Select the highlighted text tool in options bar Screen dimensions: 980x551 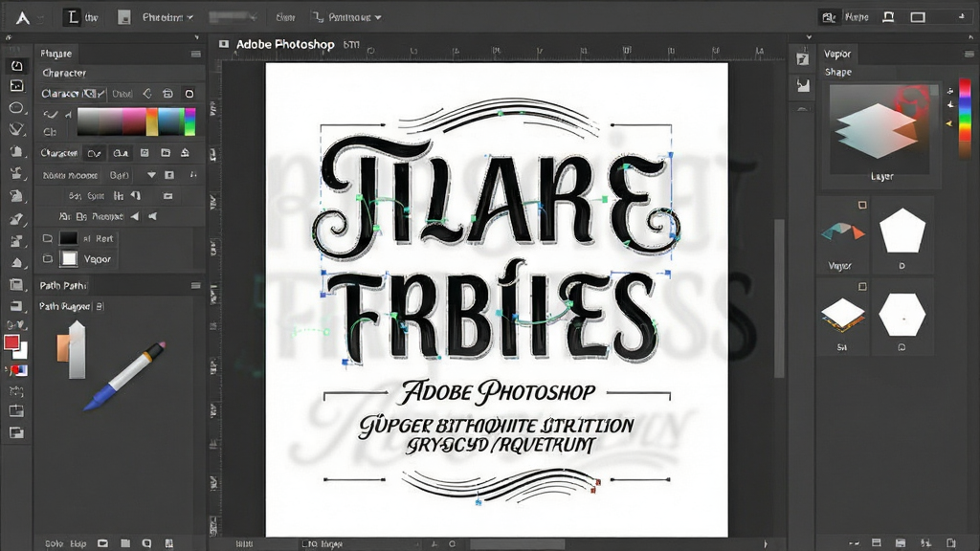73,17
